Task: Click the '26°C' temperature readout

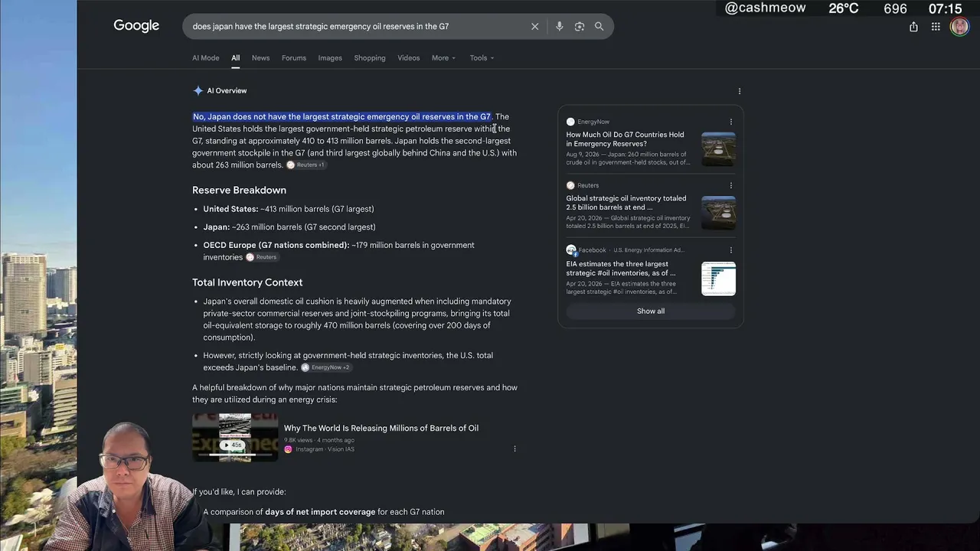Action: [x=843, y=8]
